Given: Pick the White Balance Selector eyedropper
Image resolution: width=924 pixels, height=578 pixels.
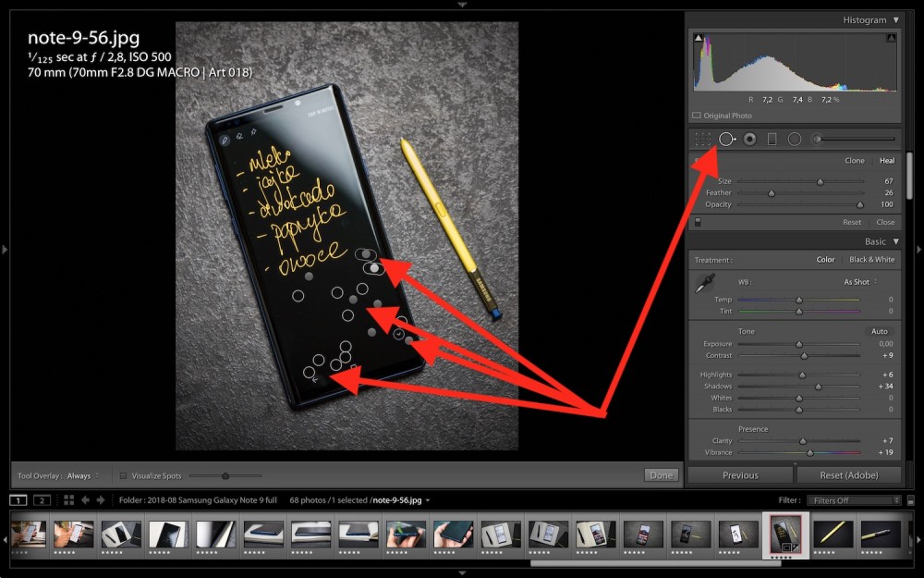Looking at the screenshot, I should [x=705, y=284].
